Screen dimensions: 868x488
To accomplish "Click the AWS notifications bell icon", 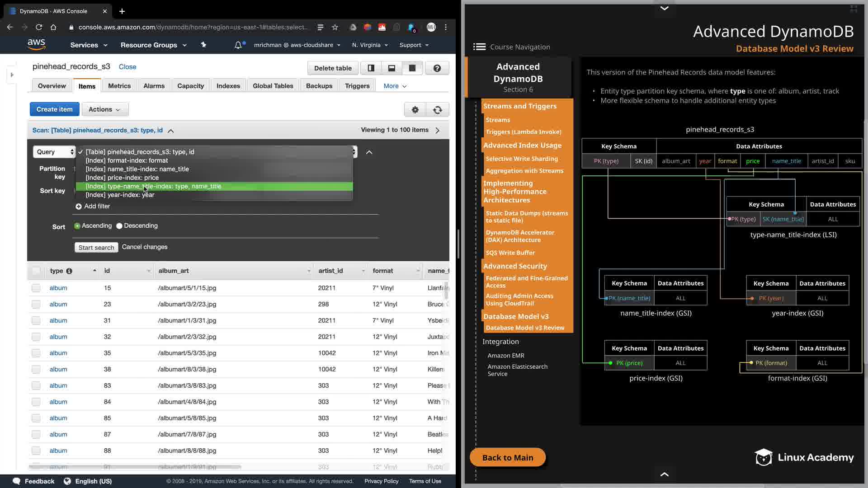I will [x=238, y=45].
